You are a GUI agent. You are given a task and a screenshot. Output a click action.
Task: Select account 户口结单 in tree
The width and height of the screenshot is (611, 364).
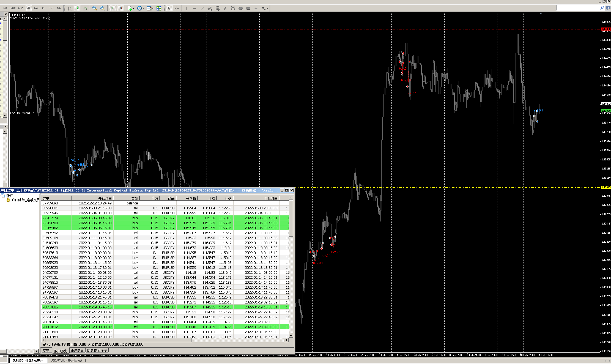pyautogui.click(x=25, y=200)
